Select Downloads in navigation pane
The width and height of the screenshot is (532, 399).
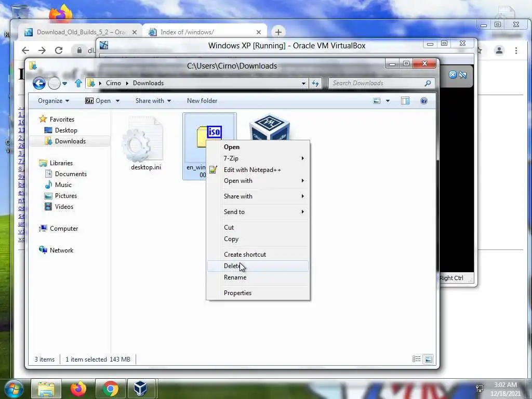(x=65, y=141)
